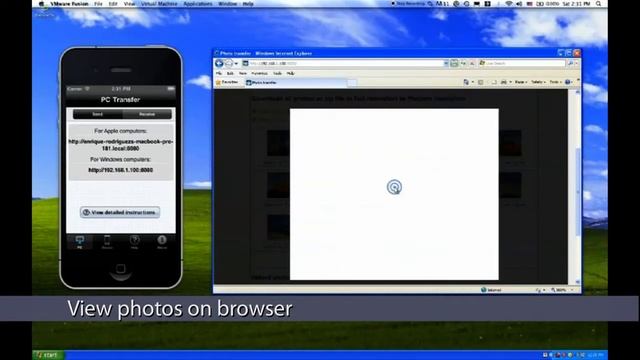Open the Window menu in mac menu bar

point(227,4)
